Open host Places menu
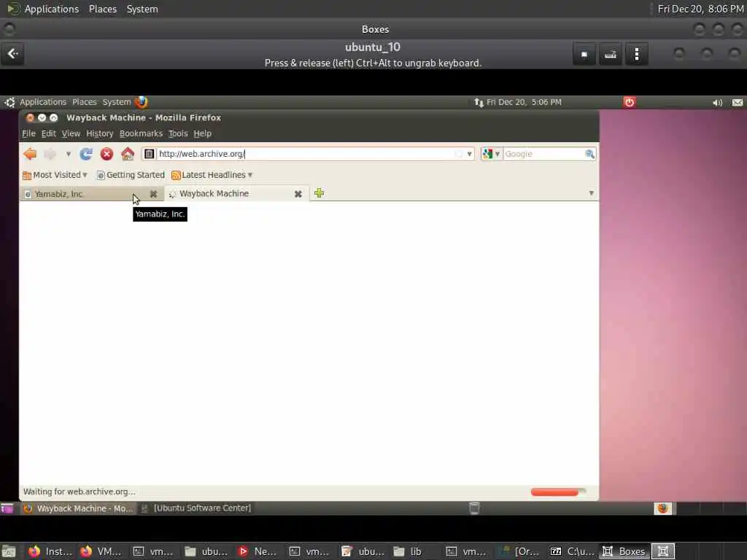This screenshot has width=747, height=560. 103,9
